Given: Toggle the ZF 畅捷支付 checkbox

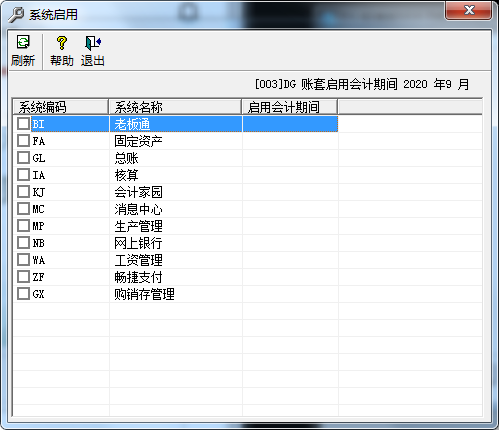Looking at the screenshot, I should point(23,277).
